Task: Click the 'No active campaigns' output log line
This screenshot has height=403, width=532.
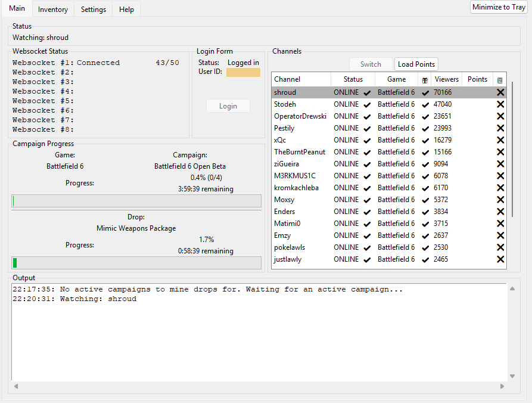Action: click(x=208, y=289)
